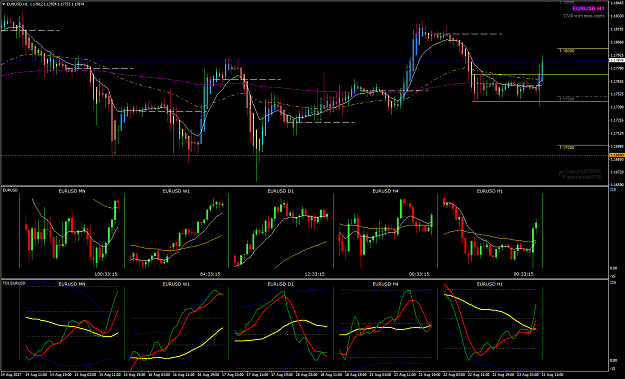Click EURUSD W1 title in TDI panel
Image resolution: width=625 pixels, height=379 pixels.
176,284
